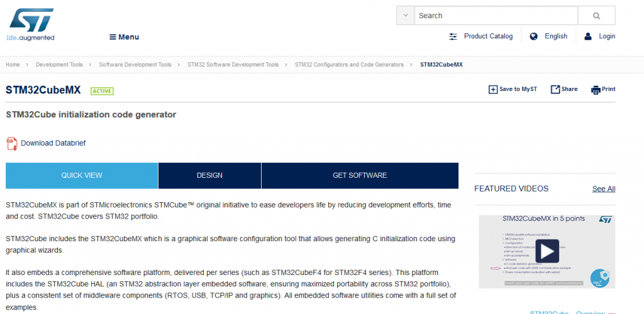Viewport: 644px width, 314px height.
Task: Open the Download Databrief link
Action: click(53, 143)
